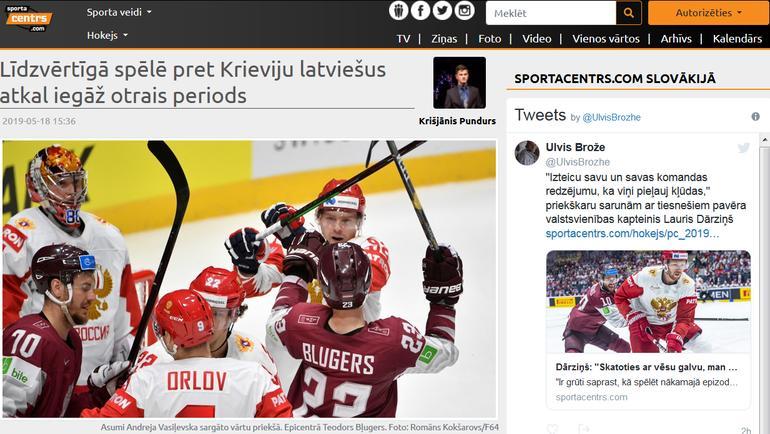The width and height of the screenshot is (770, 434).
Task: Expand the Hokejs dropdown menu
Action: pos(107,35)
